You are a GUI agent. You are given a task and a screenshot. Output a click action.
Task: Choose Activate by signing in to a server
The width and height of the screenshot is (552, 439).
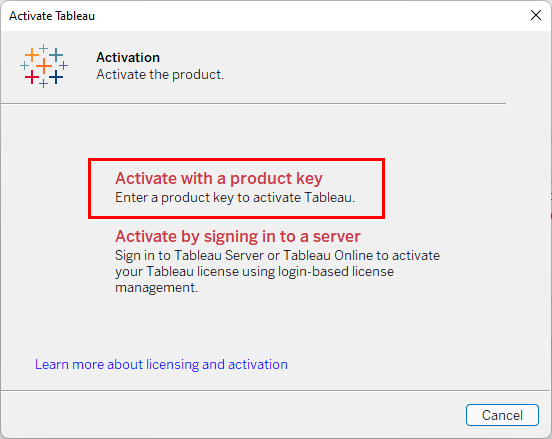(x=238, y=236)
